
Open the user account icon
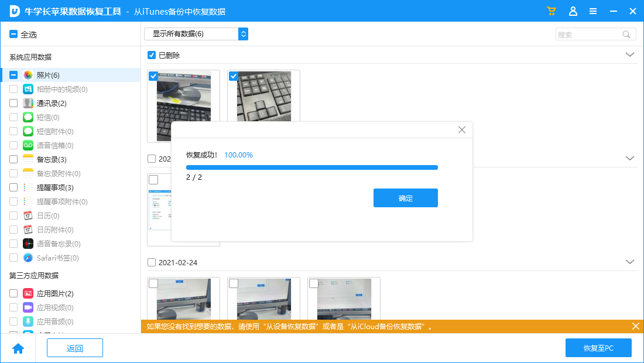coord(573,11)
